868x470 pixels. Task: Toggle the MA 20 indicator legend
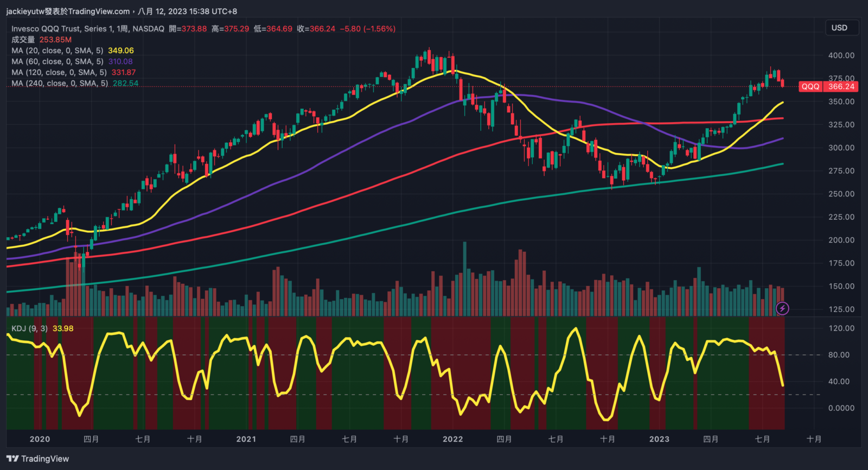57,50
